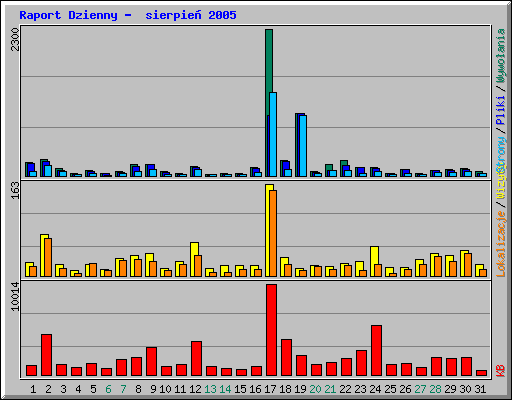Click the tall green hits bar for day 17

coord(269,72)
